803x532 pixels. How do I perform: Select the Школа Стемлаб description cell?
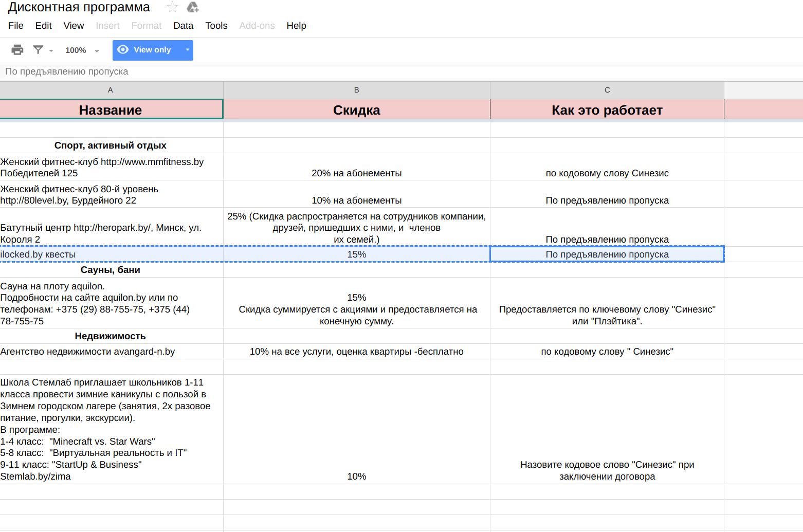(111, 429)
